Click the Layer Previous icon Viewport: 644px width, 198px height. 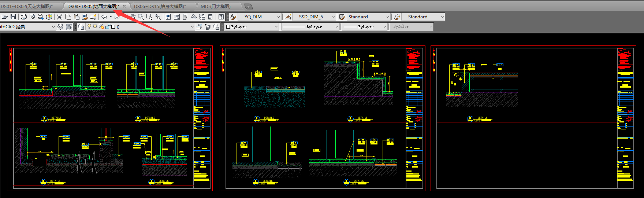208,27
